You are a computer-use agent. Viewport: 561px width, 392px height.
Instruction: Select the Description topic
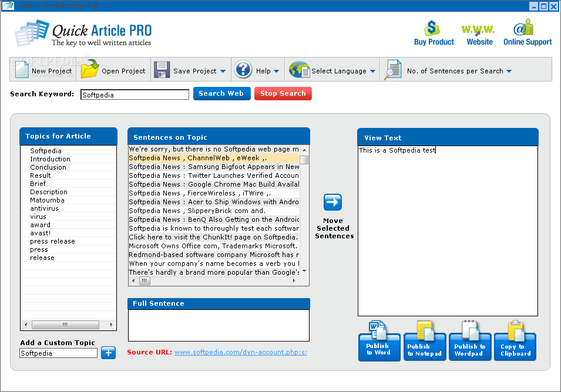click(49, 192)
